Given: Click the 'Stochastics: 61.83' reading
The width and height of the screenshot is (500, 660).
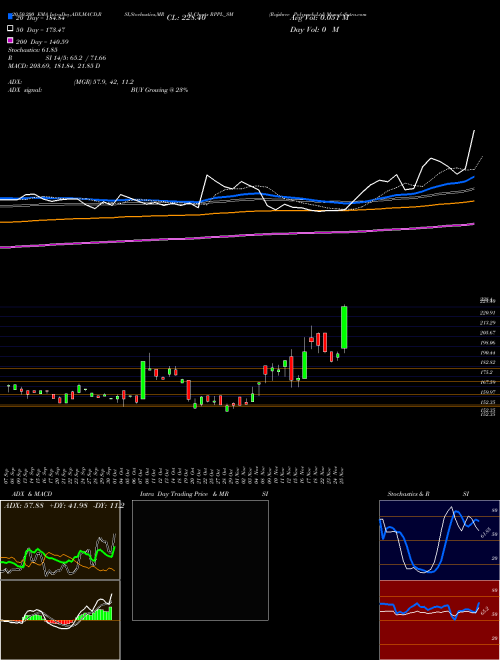Looking at the screenshot, I should point(32,50).
